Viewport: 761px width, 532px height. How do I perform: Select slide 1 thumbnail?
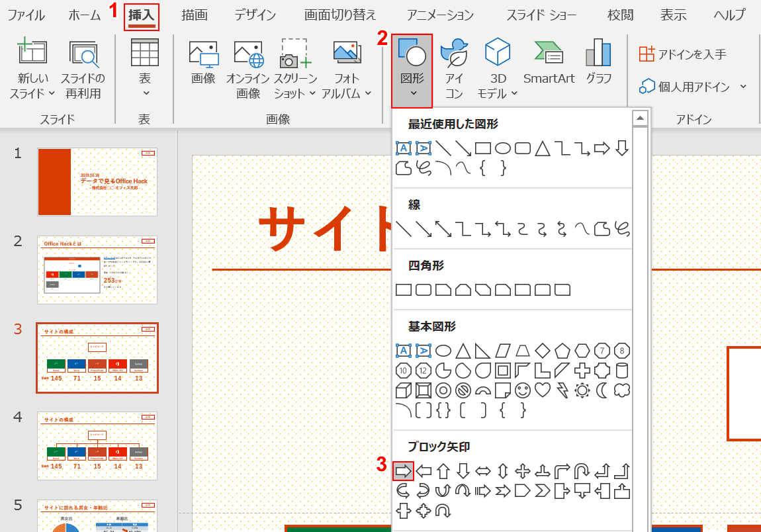point(97,181)
